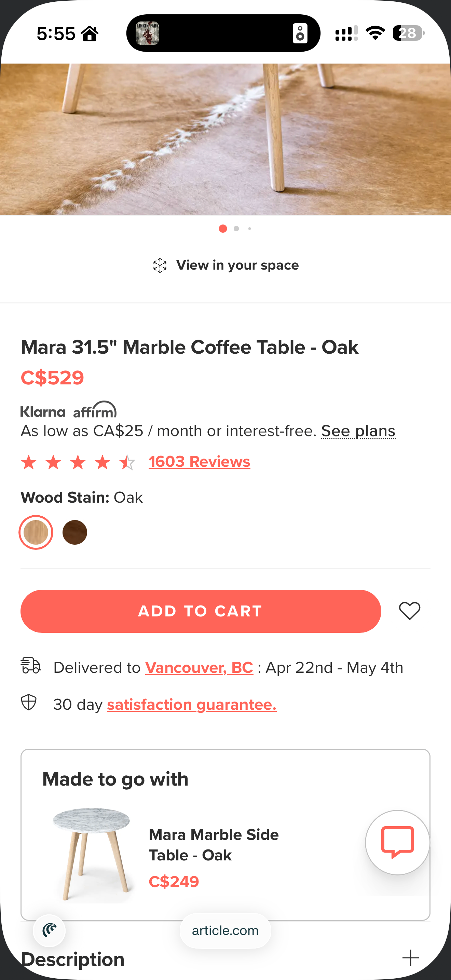Open the live chat bubble icon
Image resolution: width=451 pixels, height=980 pixels.
[x=397, y=842]
